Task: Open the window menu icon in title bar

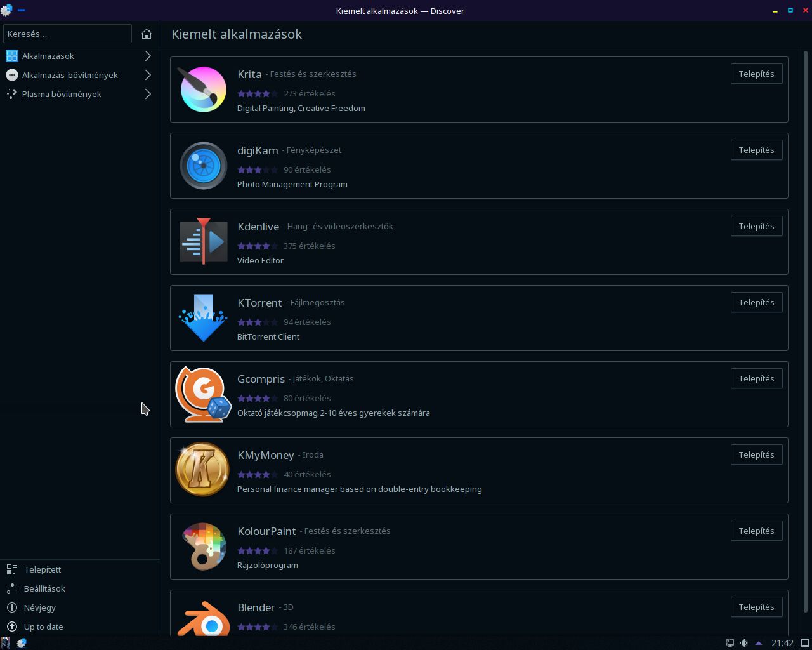Action: (6, 10)
